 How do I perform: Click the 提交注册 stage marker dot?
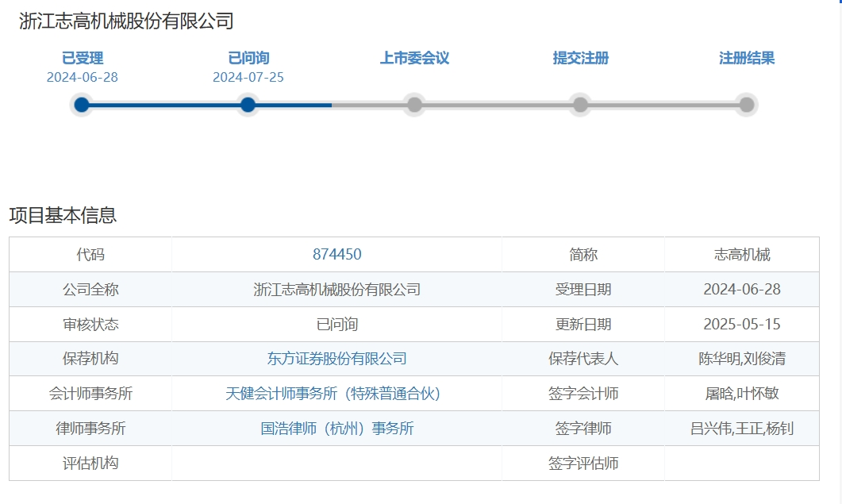pos(580,105)
